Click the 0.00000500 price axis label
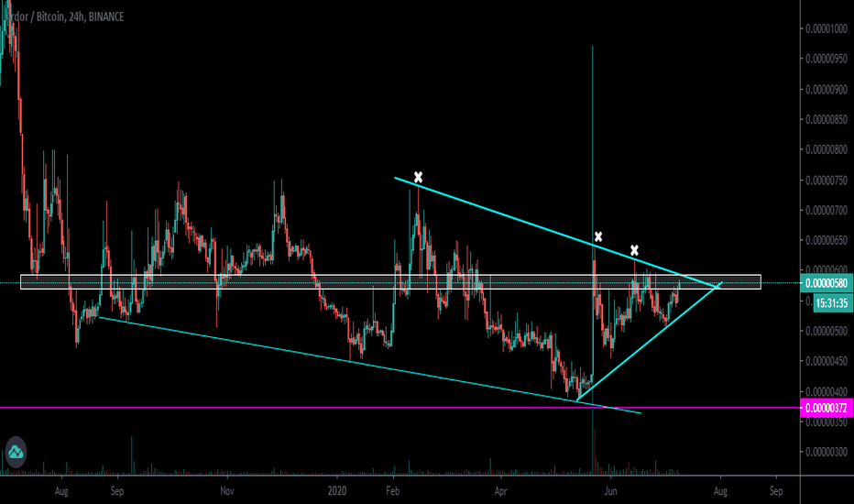854x504 pixels. [827, 331]
